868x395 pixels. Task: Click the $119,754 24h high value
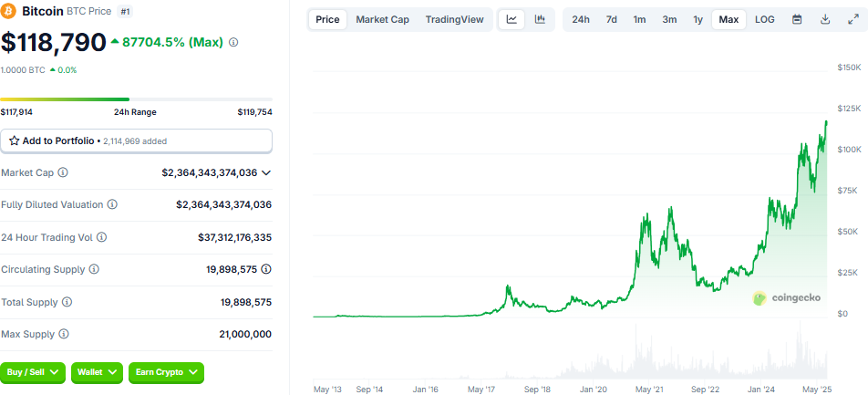pyautogui.click(x=254, y=112)
